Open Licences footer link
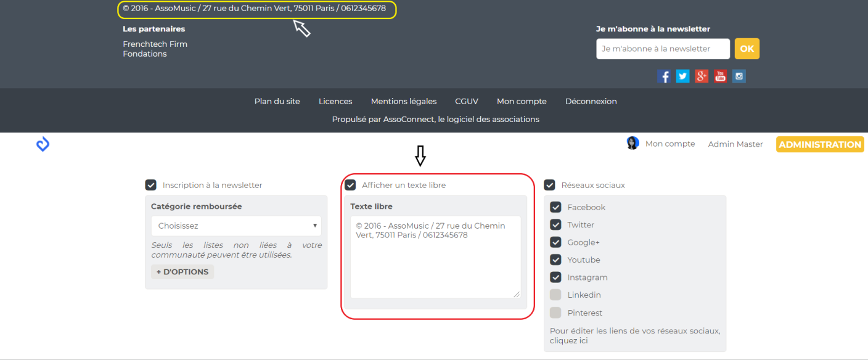Viewport: 868px width, 360px height. [335, 101]
